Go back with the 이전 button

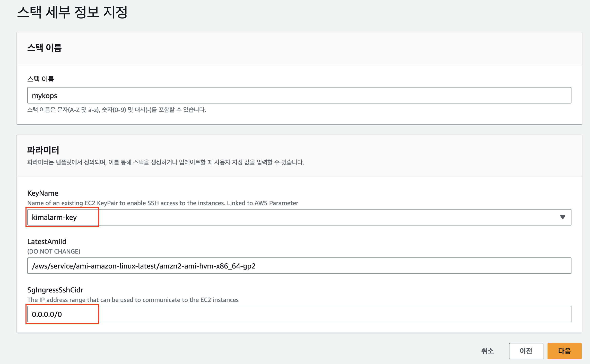tap(526, 351)
